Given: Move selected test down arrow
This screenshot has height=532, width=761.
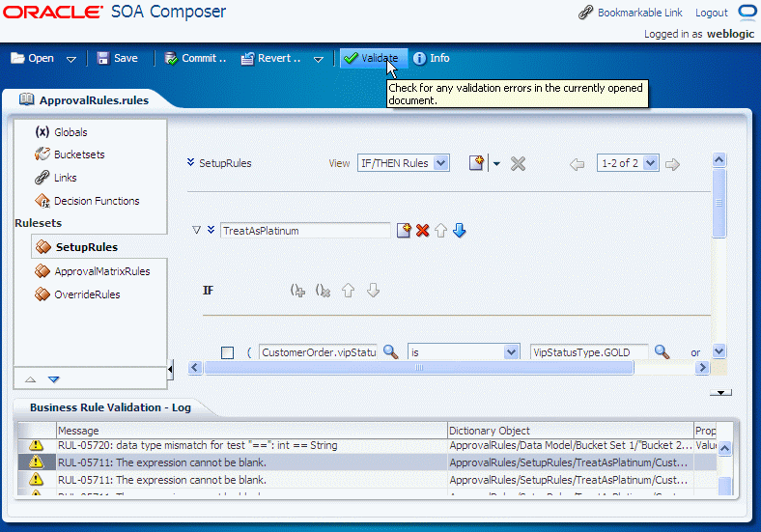Looking at the screenshot, I should click(x=373, y=291).
